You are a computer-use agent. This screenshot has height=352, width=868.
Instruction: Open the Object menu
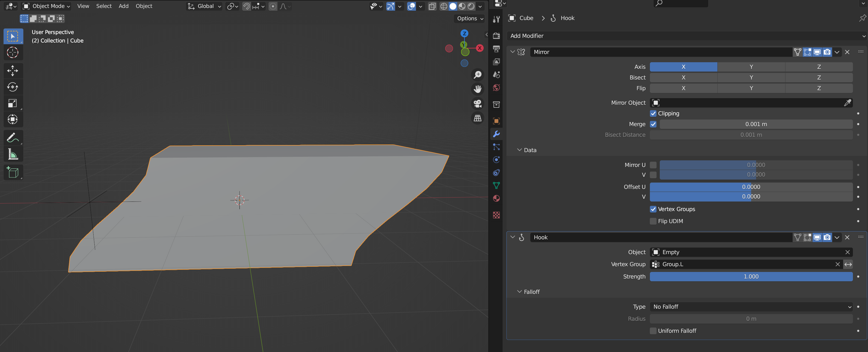coord(144,6)
